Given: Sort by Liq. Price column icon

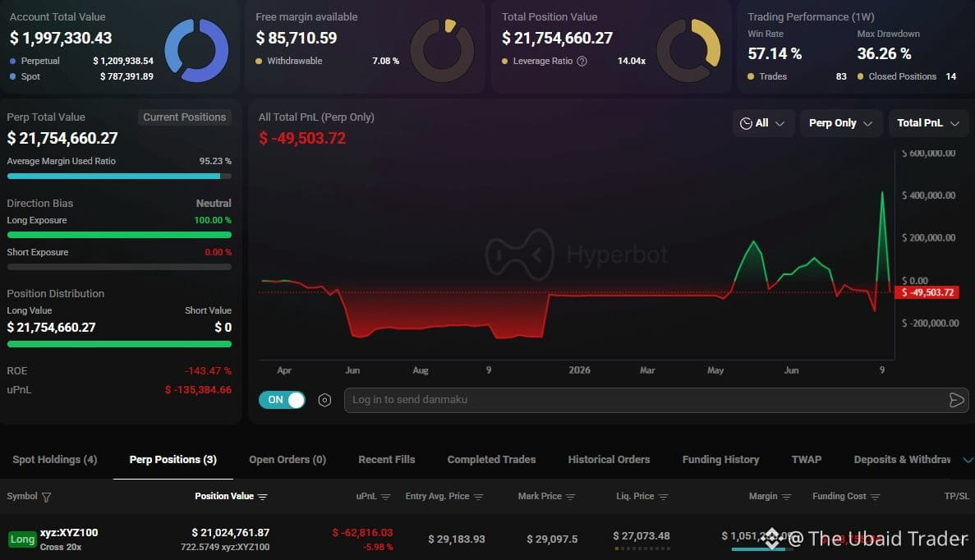Looking at the screenshot, I should pos(663,497).
